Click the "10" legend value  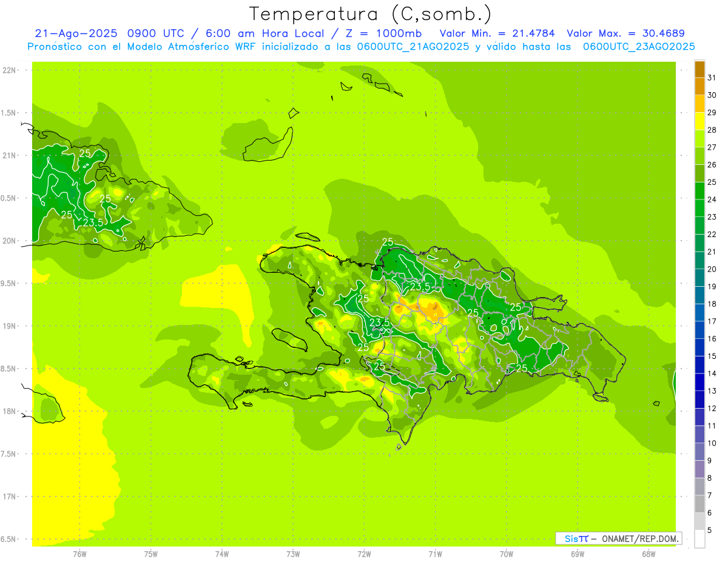(x=712, y=443)
